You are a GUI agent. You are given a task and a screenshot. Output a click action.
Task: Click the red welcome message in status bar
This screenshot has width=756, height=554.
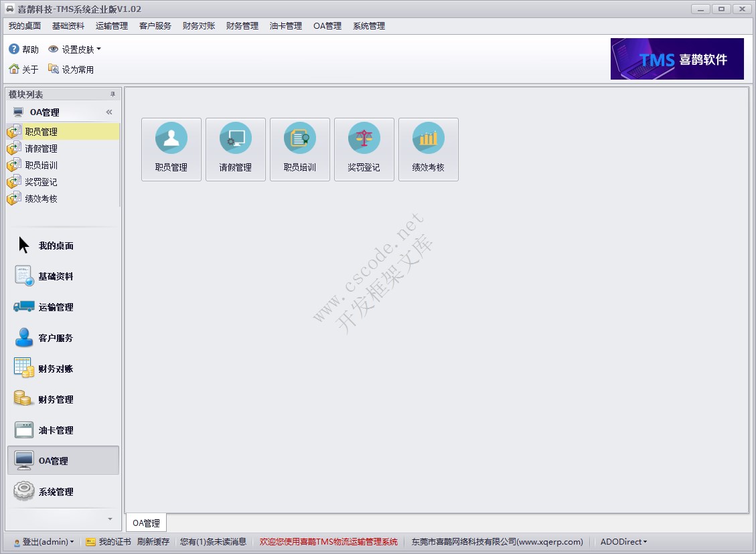pyautogui.click(x=328, y=542)
